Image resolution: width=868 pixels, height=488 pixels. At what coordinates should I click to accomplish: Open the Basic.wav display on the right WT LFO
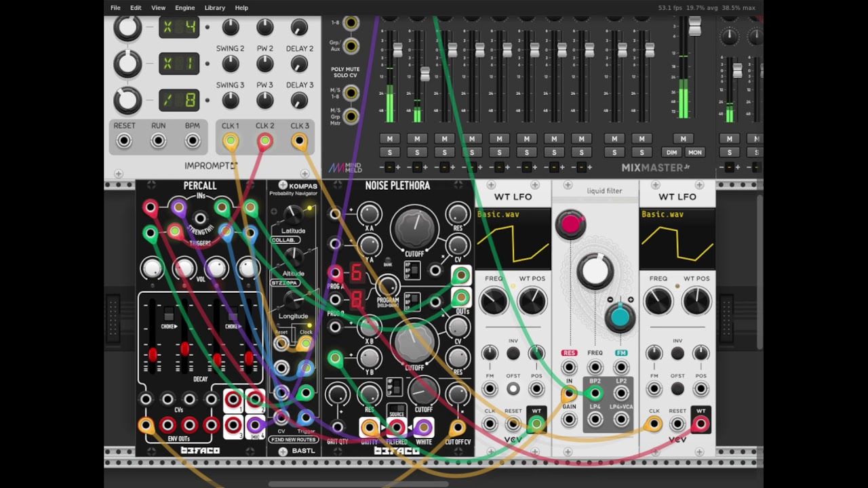pyautogui.click(x=677, y=239)
